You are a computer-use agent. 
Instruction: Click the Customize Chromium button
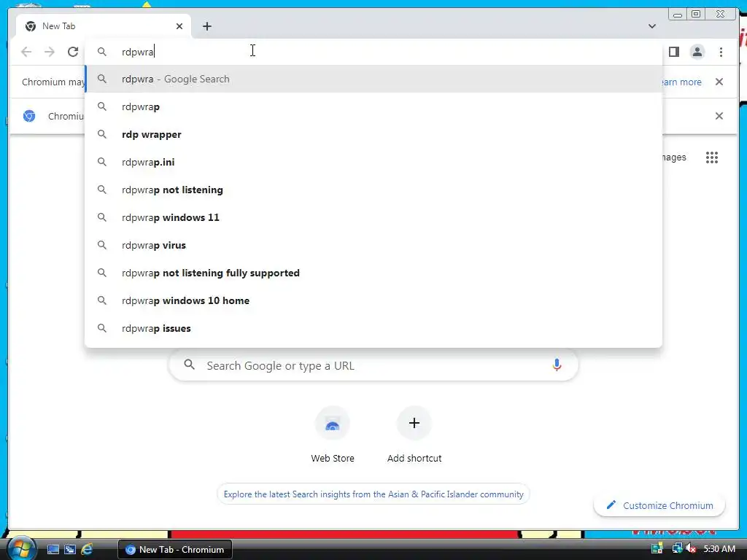659,505
